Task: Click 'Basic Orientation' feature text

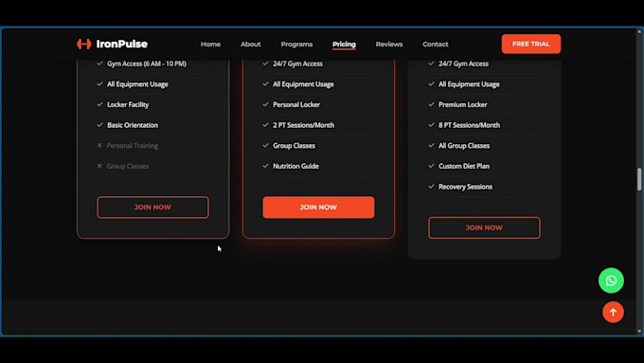Action: click(x=133, y=125)
